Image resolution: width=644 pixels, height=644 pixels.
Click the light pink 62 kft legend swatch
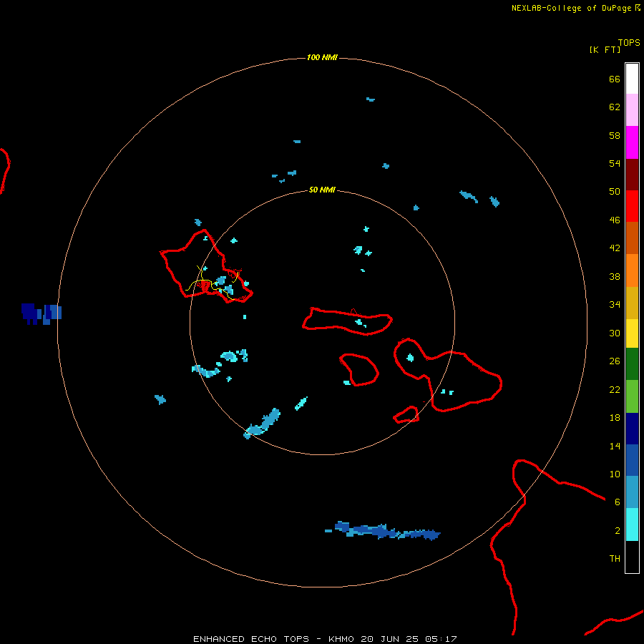[x=632, y=110]
